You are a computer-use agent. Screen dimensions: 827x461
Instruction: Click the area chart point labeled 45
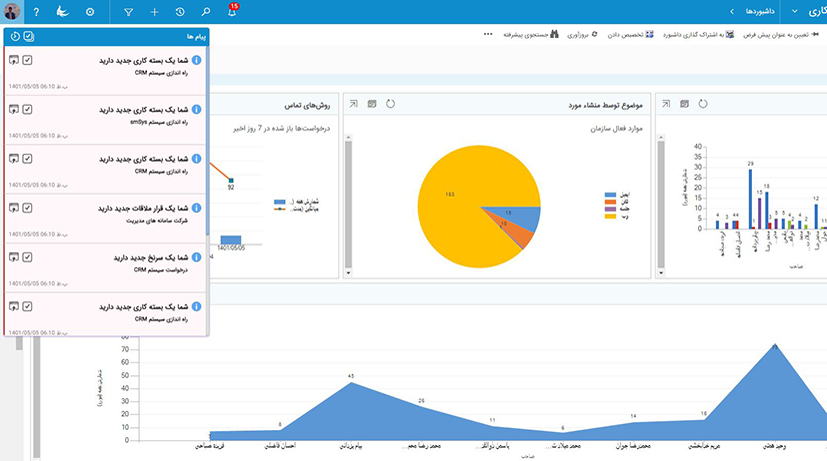[x=351, y=382]
